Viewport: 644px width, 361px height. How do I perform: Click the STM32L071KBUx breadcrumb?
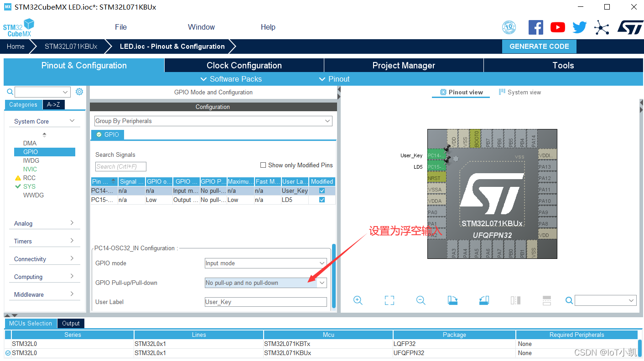(x=71, y=46)
